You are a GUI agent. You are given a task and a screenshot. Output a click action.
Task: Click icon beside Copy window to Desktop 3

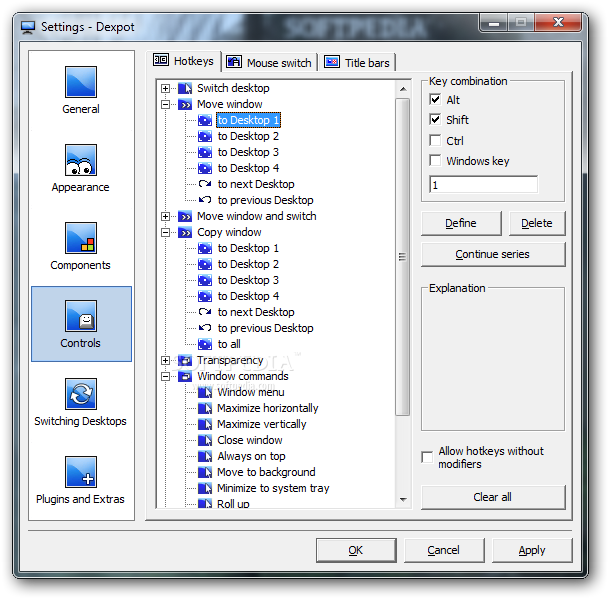(205, 280)
